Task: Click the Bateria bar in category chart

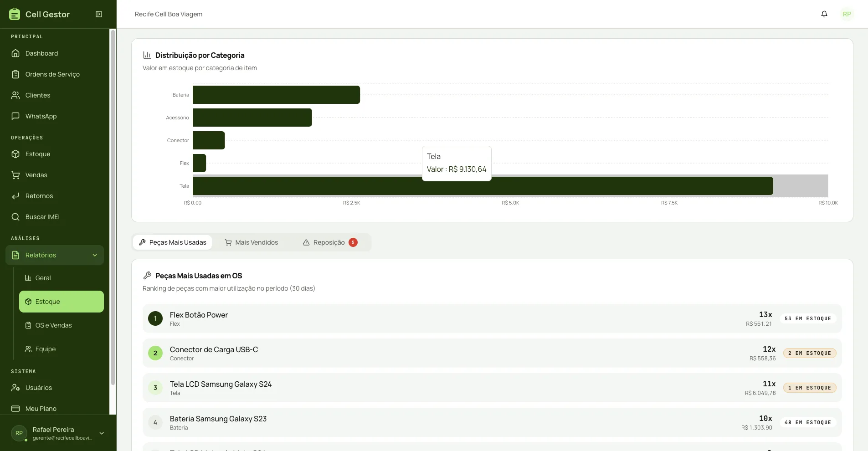Action: pyautogui.click(x=276, y=95)
